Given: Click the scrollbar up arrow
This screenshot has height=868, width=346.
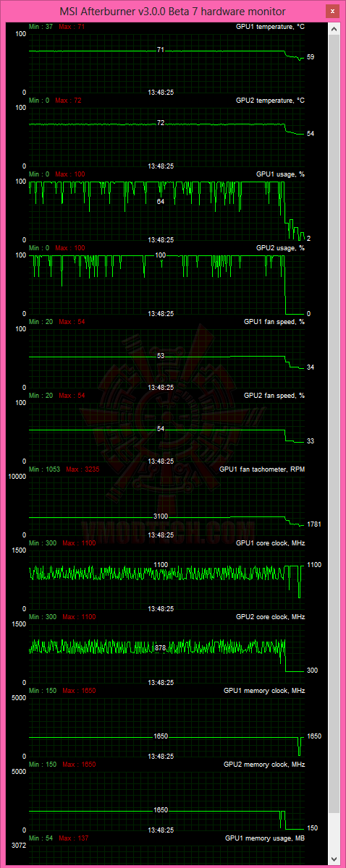Looking at the screenshot, I should click(x=334, y=30).
